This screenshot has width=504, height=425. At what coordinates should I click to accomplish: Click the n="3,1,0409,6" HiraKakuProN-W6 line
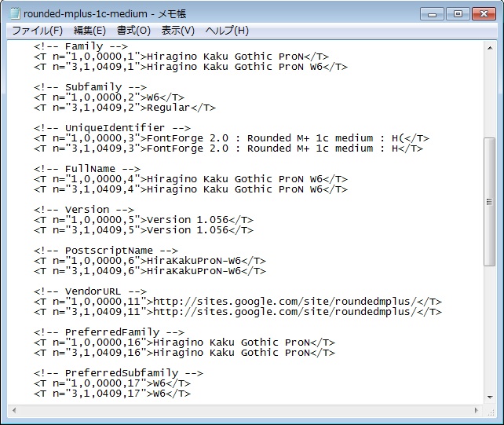[150, 271]
